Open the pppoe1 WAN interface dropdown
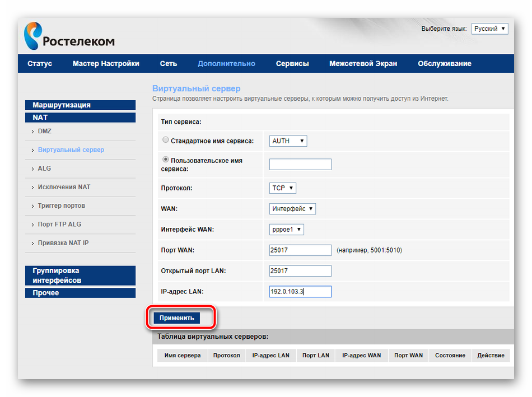 pyautogui.click(x=286, y=229)
